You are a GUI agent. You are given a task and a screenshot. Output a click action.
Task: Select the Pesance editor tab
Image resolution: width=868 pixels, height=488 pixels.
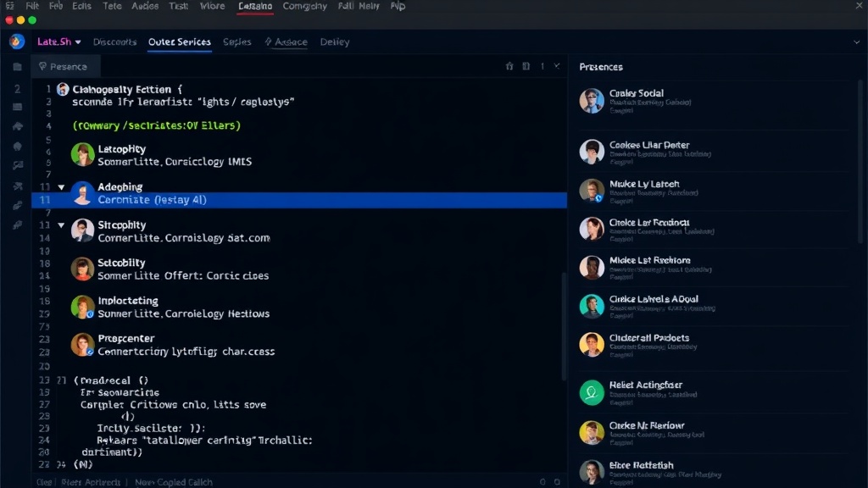(x=65, y=66)
